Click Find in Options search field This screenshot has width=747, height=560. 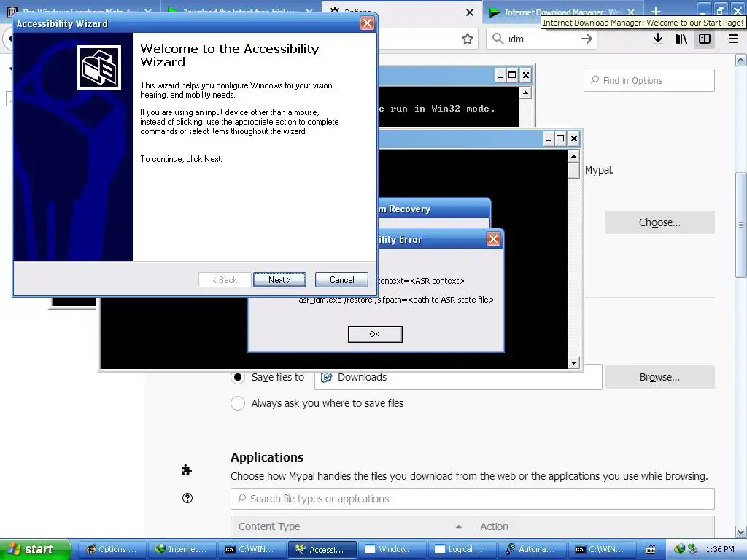coord(649,80)
